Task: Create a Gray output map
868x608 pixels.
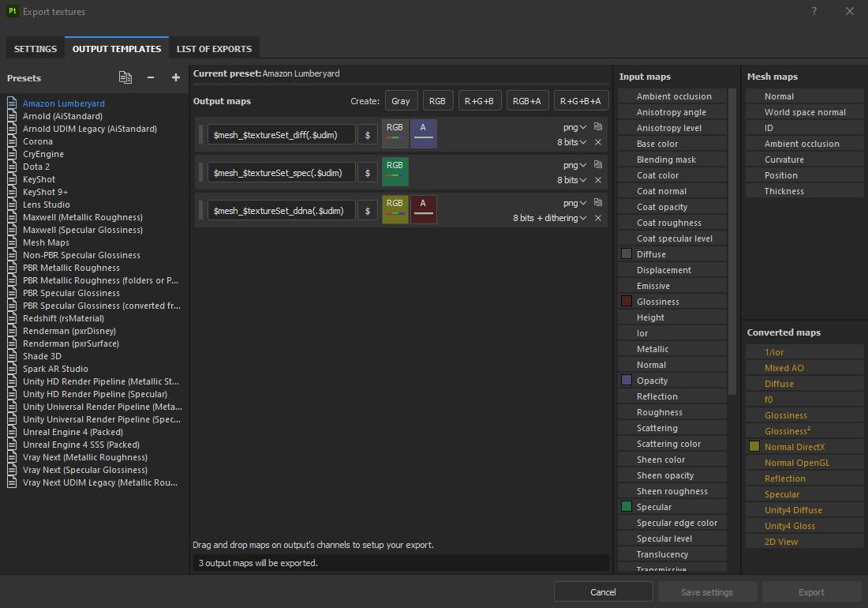Action: click(401, 101)
